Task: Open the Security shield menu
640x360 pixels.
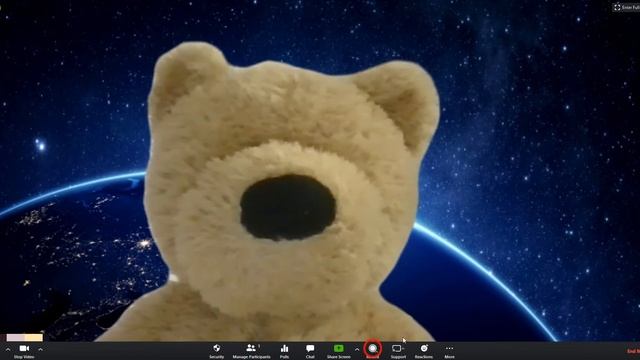Action: pos(217,351)
